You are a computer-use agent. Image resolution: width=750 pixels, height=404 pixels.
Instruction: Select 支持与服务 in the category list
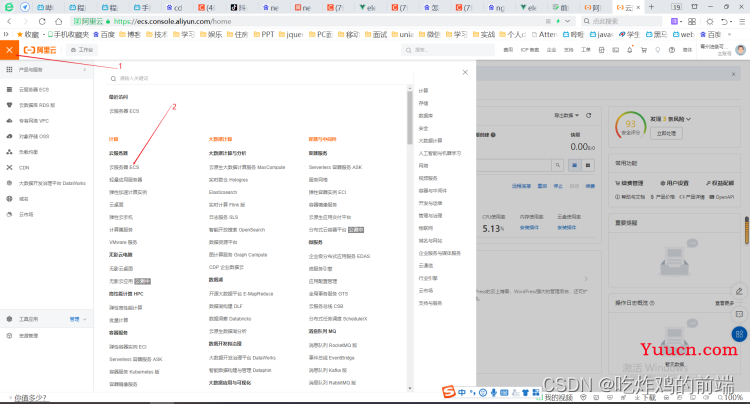[430, 303]
